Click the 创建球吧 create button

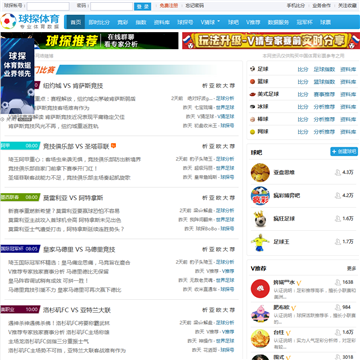tap(344, 151)
